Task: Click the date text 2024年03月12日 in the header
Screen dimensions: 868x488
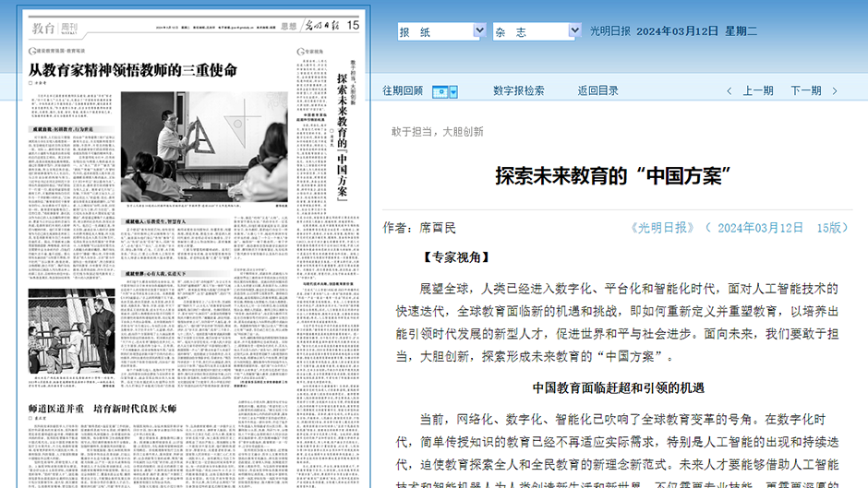Action: [x=677, y=31]
